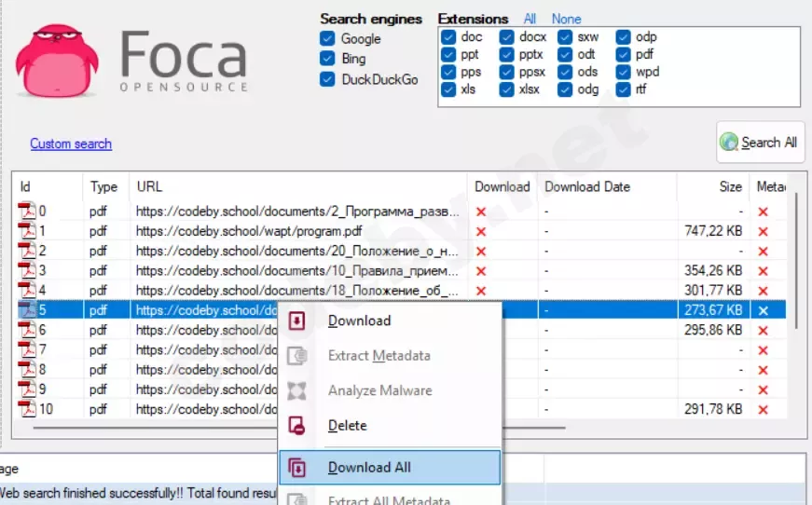
Task: Click the PDF icon for row 0
Action: pyautogui.click(x=28, y=212)
